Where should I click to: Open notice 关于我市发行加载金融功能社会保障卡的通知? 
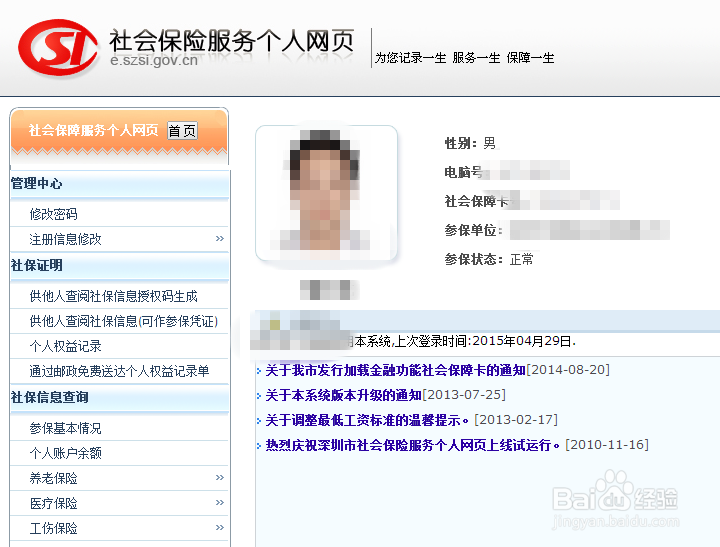395,370
